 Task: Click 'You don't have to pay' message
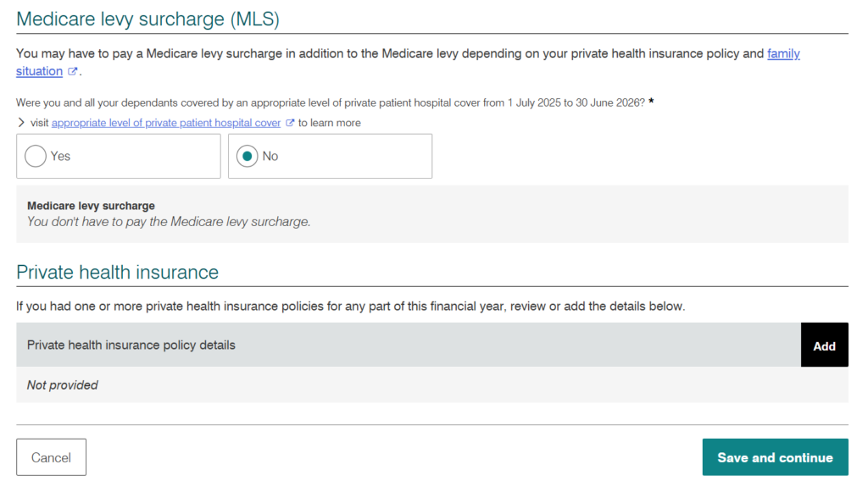tap(169, 222)
